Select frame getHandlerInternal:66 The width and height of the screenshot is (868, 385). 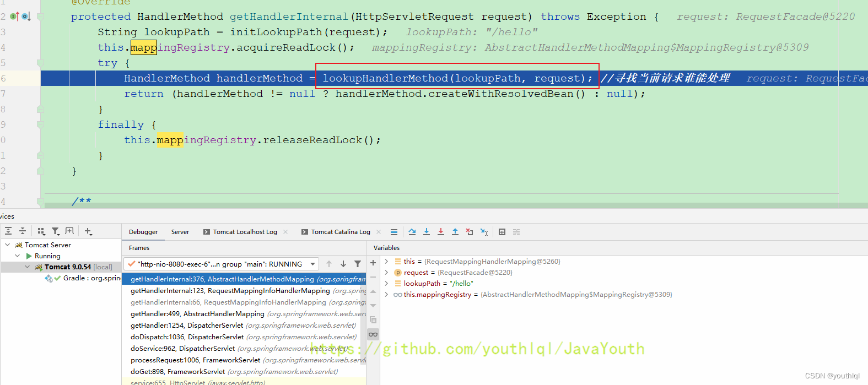(x=244, y=302)
